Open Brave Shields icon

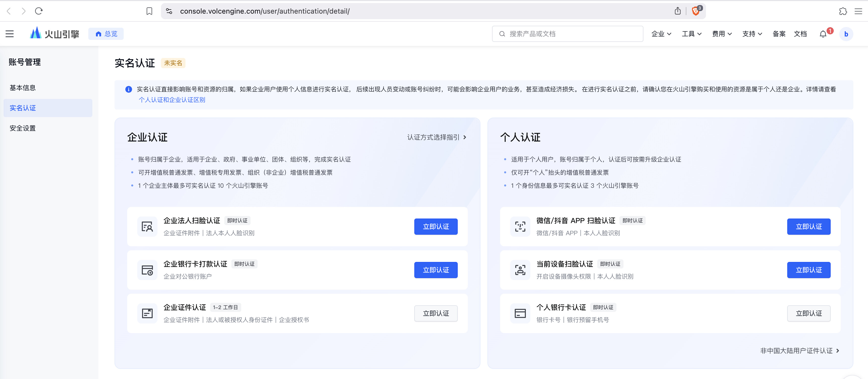pos(695,11)
